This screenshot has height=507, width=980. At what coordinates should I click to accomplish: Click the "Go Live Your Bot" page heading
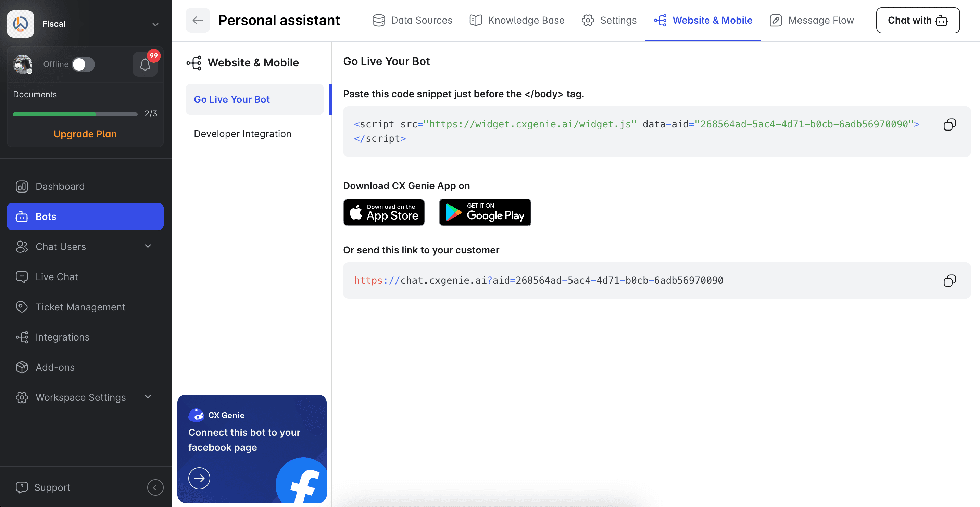387,61
